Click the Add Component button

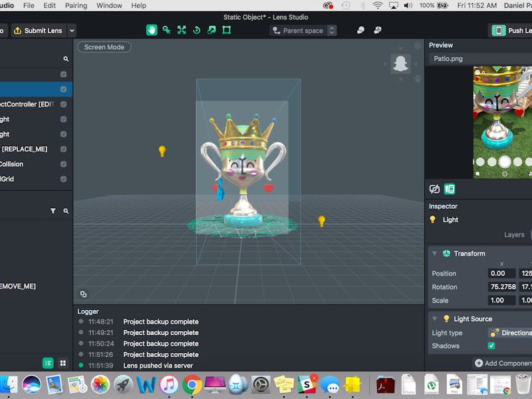(503, 363)
